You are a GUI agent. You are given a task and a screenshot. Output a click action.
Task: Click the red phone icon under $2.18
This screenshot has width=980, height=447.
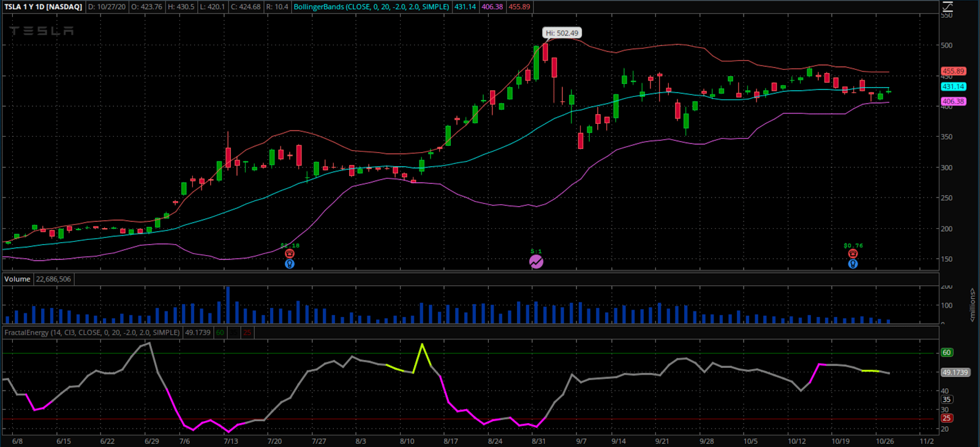tap(290, 254)
